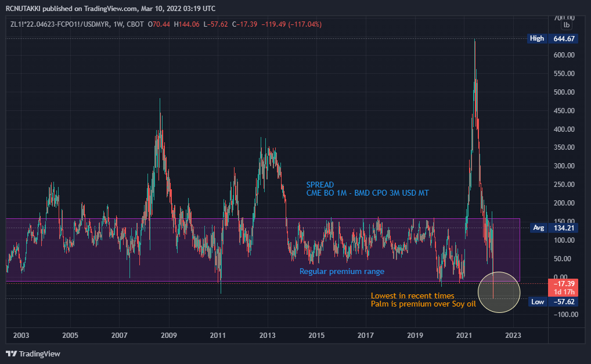Click the CME BO 1M - BMD CPO 3M annotation
Image resolution: width=591 pixels, height=364 pixels.
[x=367, y=193]
